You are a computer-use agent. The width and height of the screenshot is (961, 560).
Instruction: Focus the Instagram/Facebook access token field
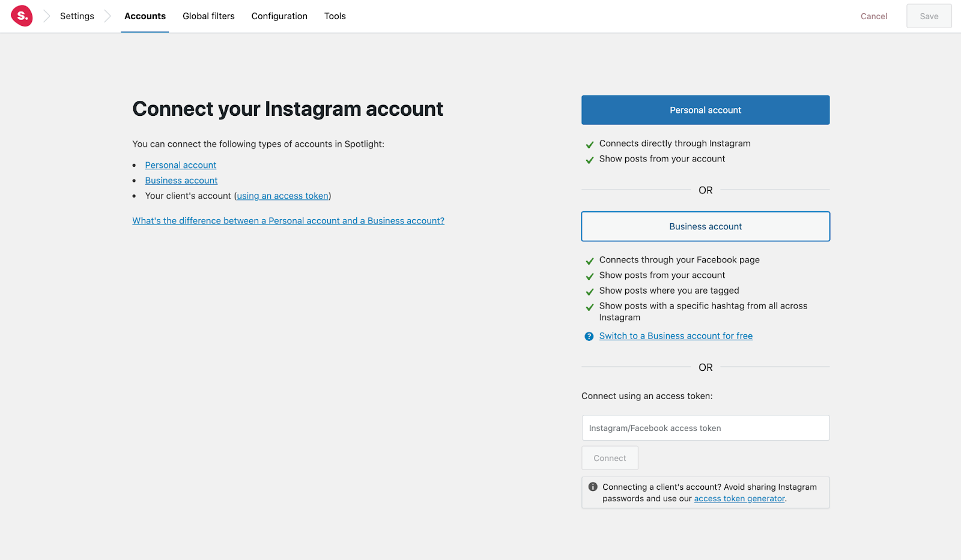click(706, 428)
